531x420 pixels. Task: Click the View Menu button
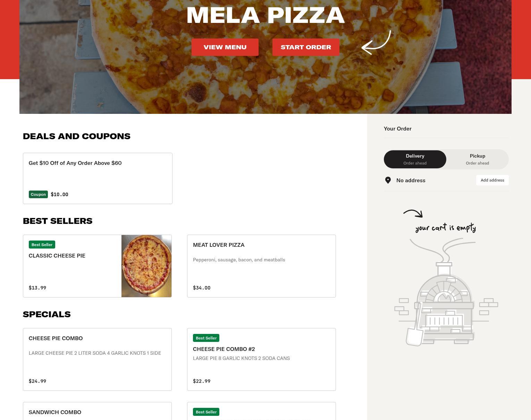click(x=225, y=47)
